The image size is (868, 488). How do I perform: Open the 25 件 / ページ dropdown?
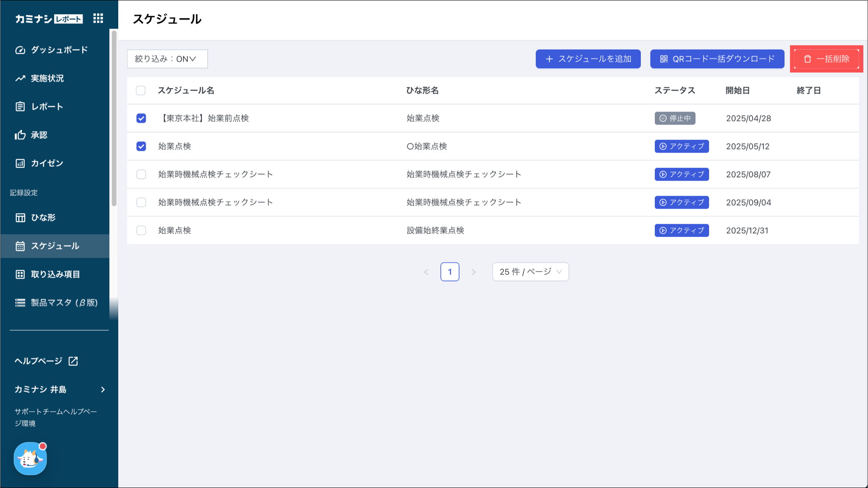click(x=530, y=272)
